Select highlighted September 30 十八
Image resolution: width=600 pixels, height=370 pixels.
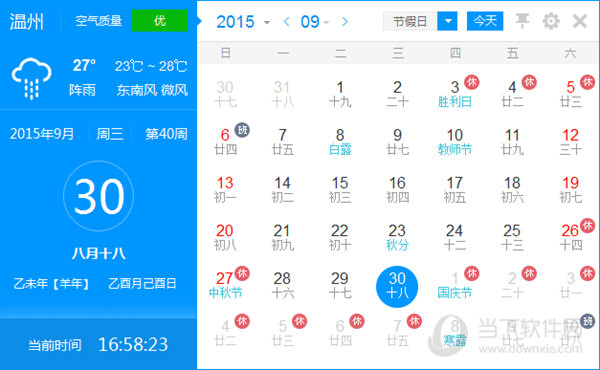point(397,287)
